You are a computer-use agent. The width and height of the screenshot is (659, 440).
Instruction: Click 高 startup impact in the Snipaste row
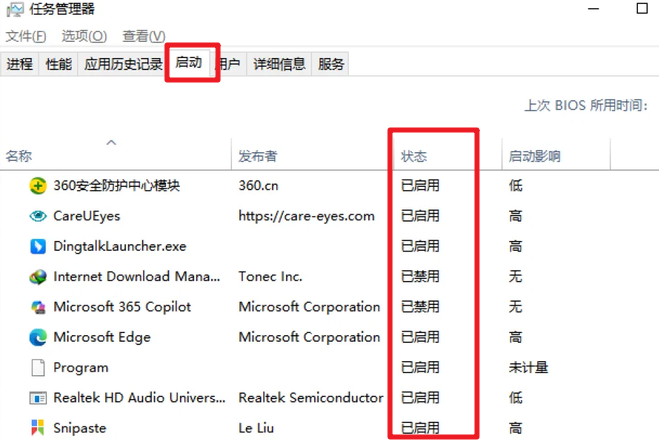[x=516, y=428]
